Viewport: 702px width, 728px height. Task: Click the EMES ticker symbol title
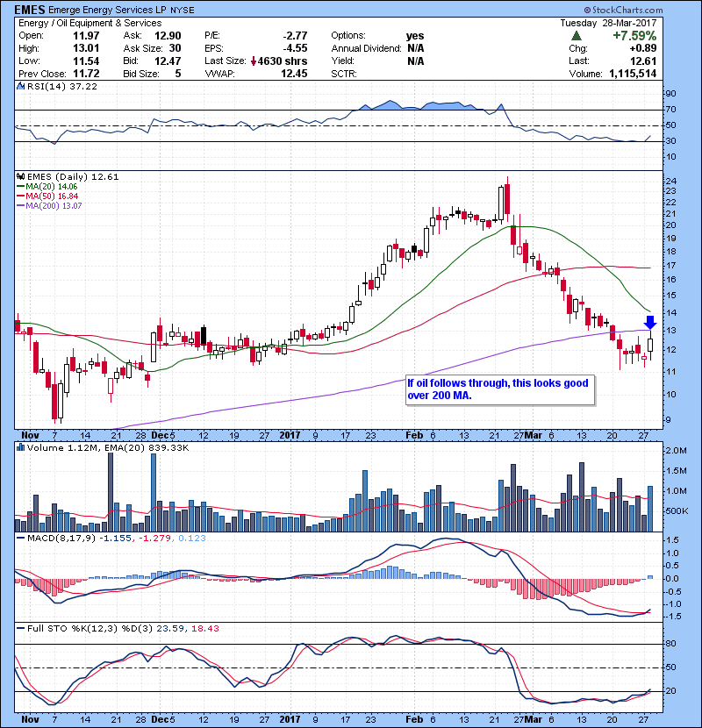30,10
